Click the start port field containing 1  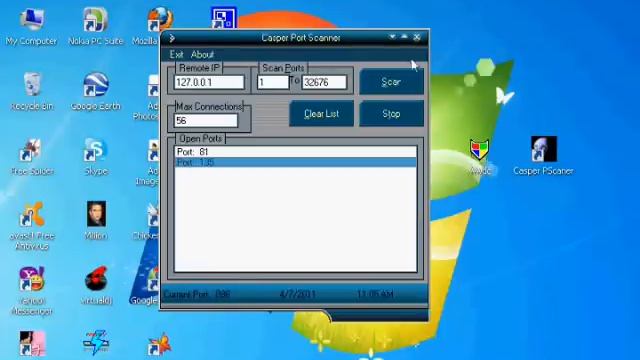coord(273,82)
